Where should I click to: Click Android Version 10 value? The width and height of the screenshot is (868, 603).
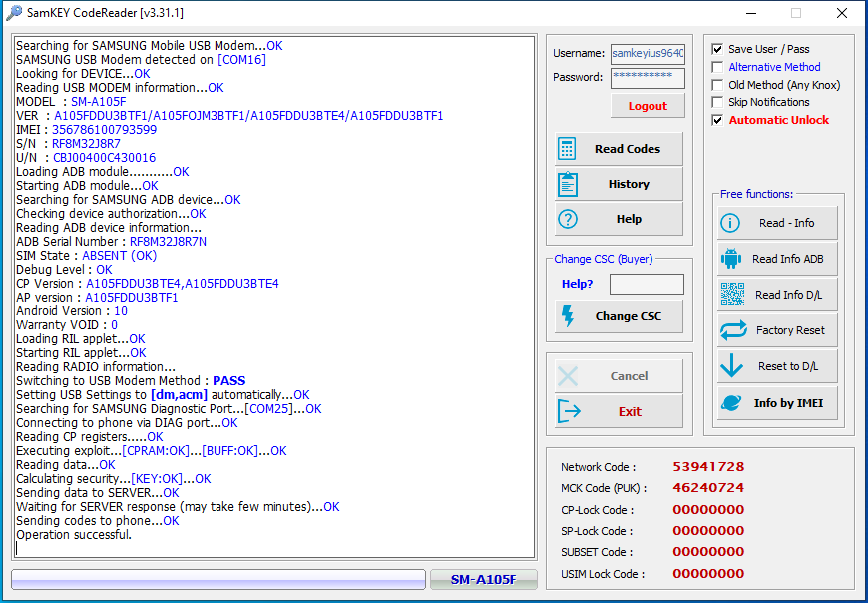point(121,311)
